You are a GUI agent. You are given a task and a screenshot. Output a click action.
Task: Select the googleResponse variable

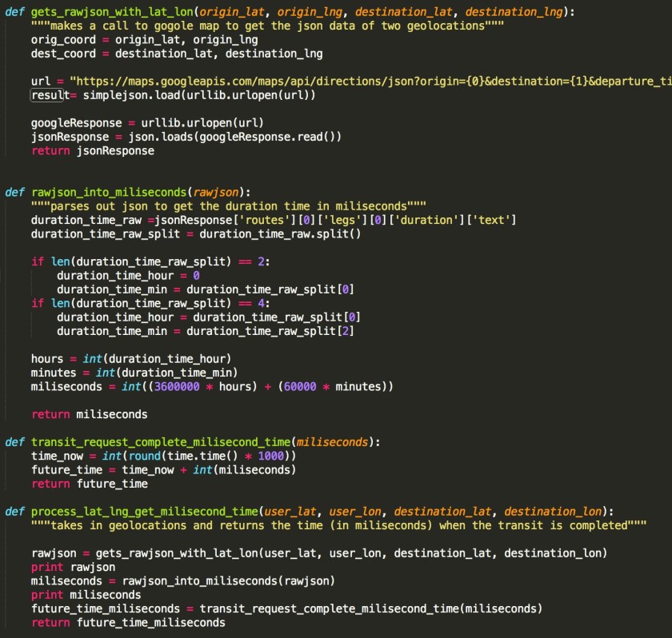[72, 122]
